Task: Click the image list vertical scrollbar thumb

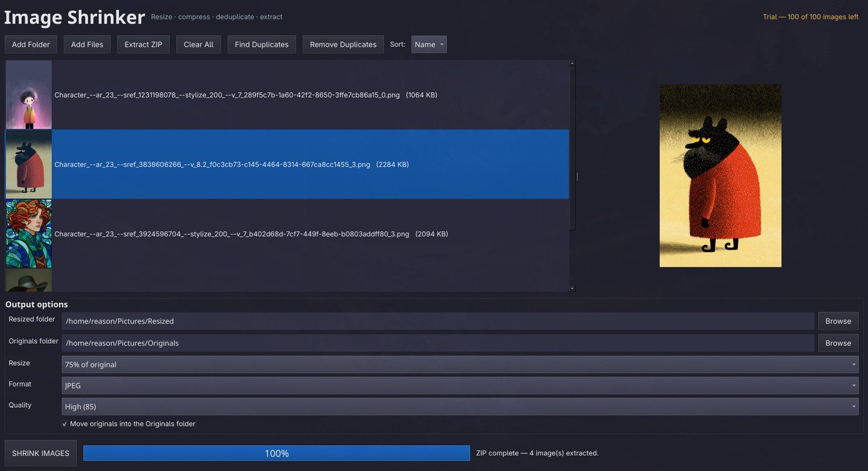Action: click(572, 148)
